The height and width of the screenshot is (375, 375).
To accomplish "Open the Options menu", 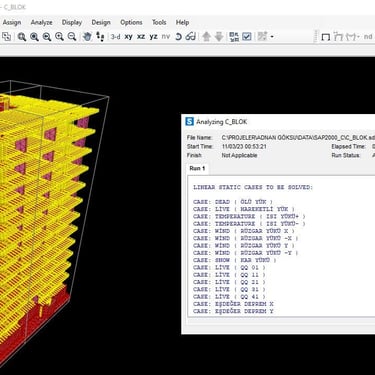I will pos(131,22).
